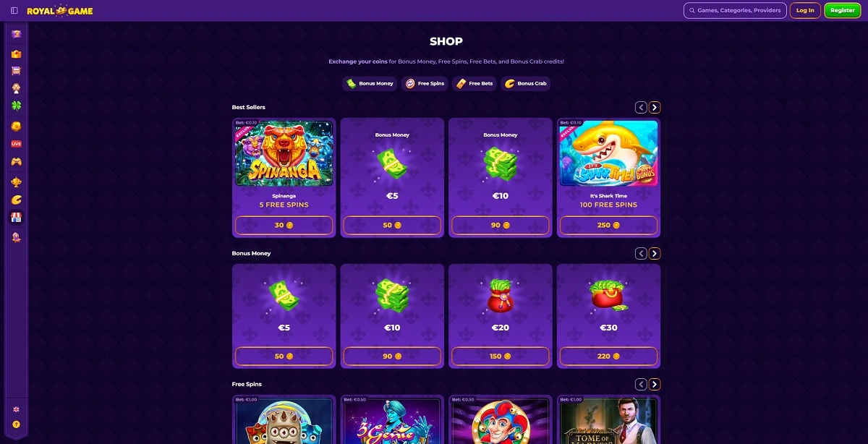Change language via the UK flag icon
Image resolution: width=868 pixels, height=444 pixels.
16,409
